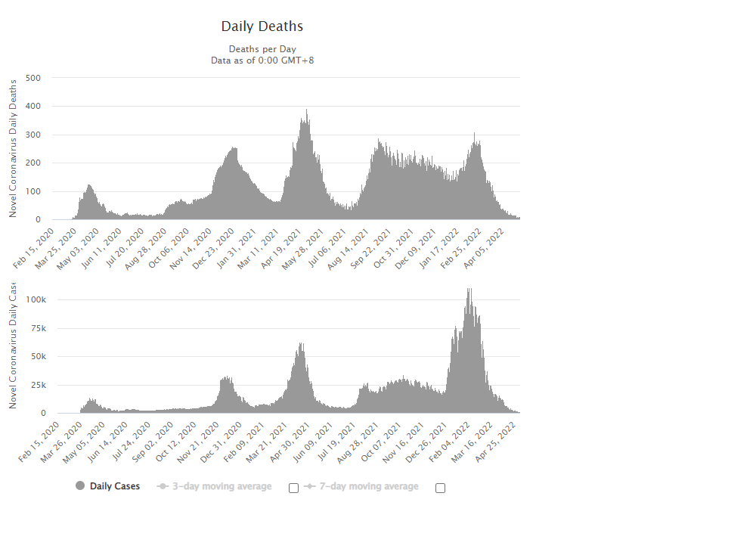The height and width of the screenshot is (552, 756).
Task: Show the 3-day moving average series
Action: point(222,486)
